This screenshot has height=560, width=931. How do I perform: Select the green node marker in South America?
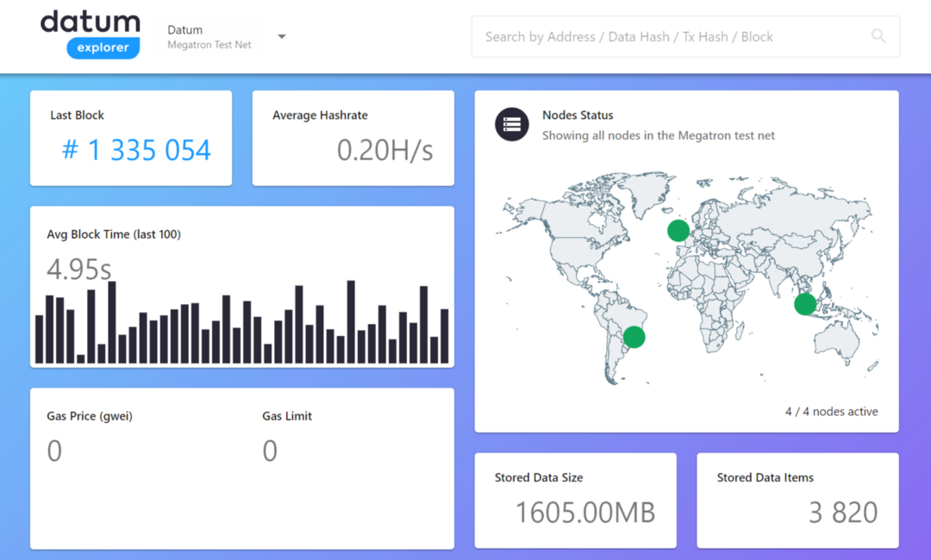634,336
